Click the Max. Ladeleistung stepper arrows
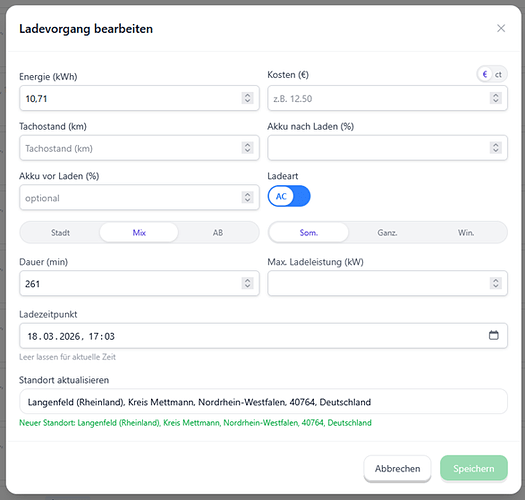The width and height of the screenshot is (525, 500). [496, 283]
